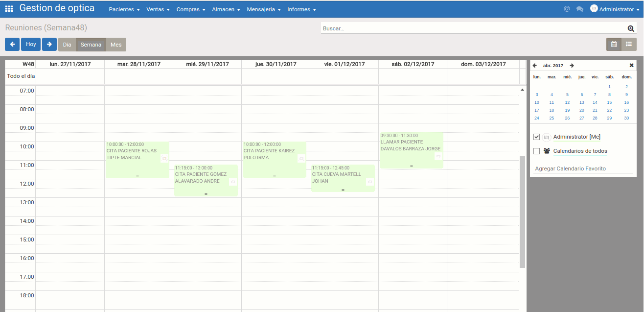Advance to next week with right arrow

tap(49, 45)
